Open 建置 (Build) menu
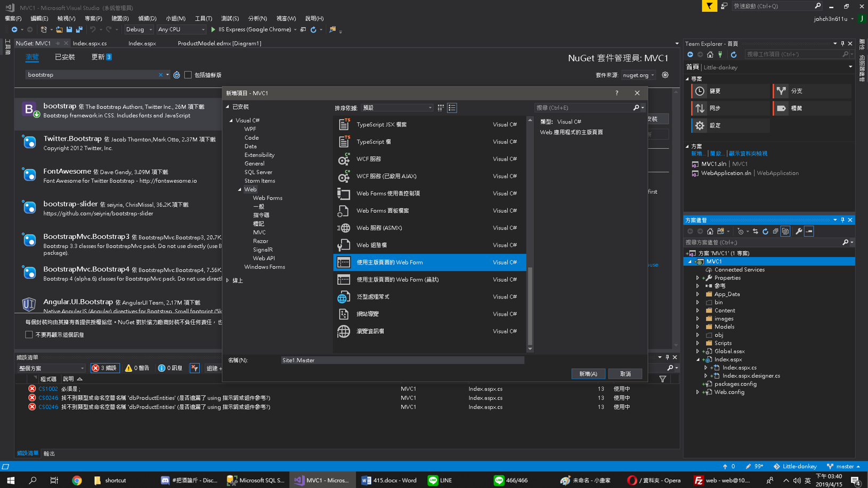The image size is (868, 488). [x=120, y=19]
